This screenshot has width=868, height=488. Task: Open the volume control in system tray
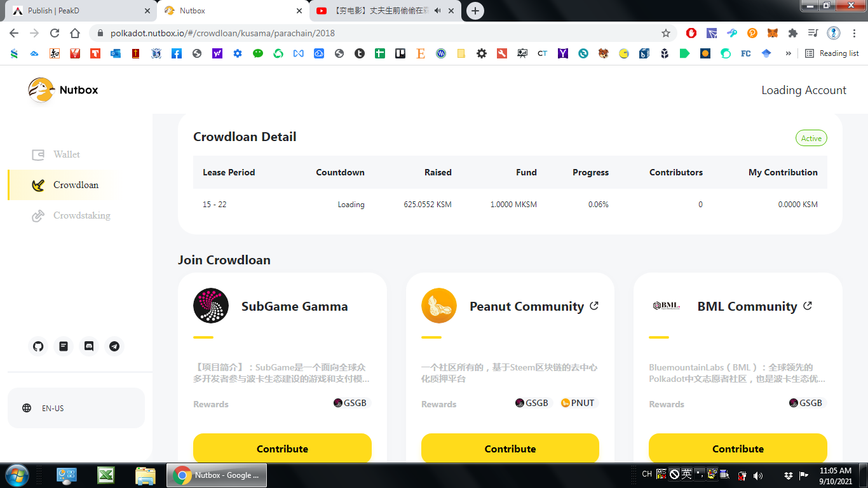pos(757,475)
